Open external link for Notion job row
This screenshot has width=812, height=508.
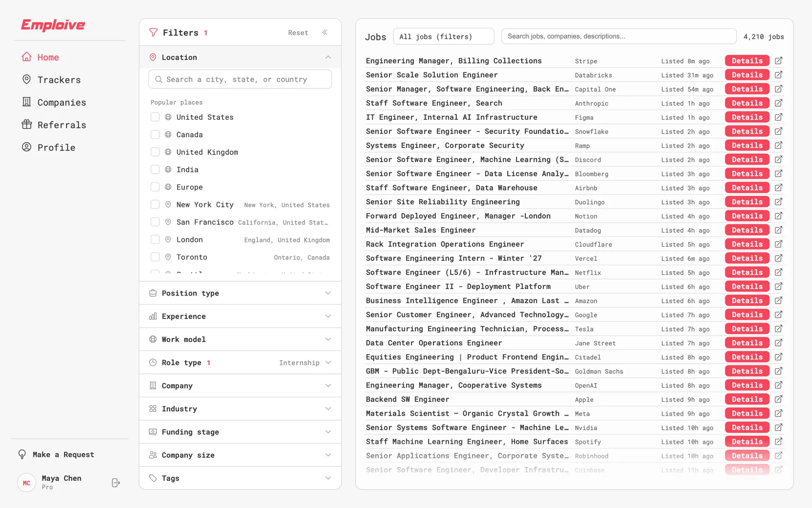pos(779,216)
